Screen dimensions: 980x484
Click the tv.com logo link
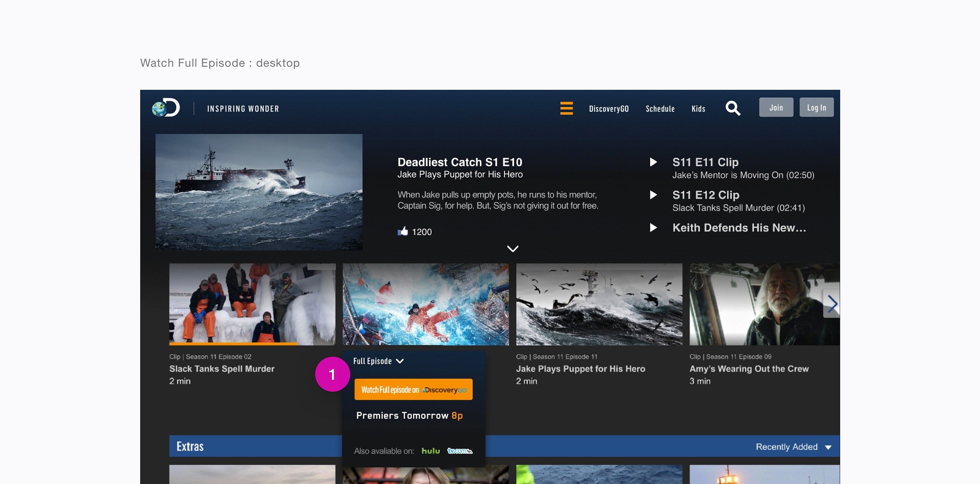(x=460, y=451)
